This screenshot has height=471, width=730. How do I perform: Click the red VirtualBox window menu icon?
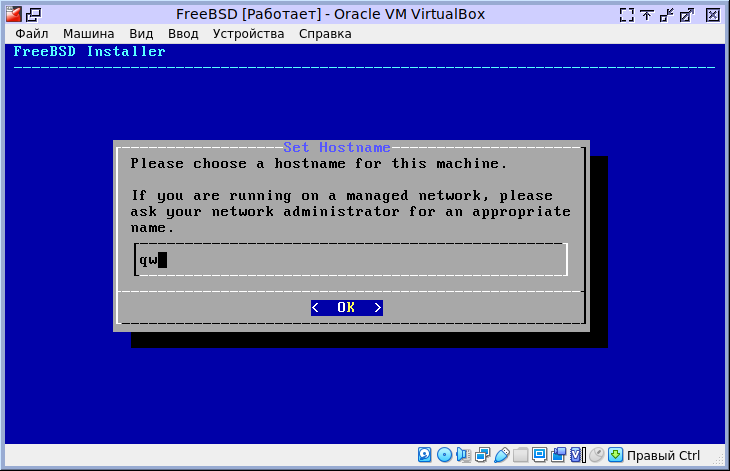click(14, 14)
